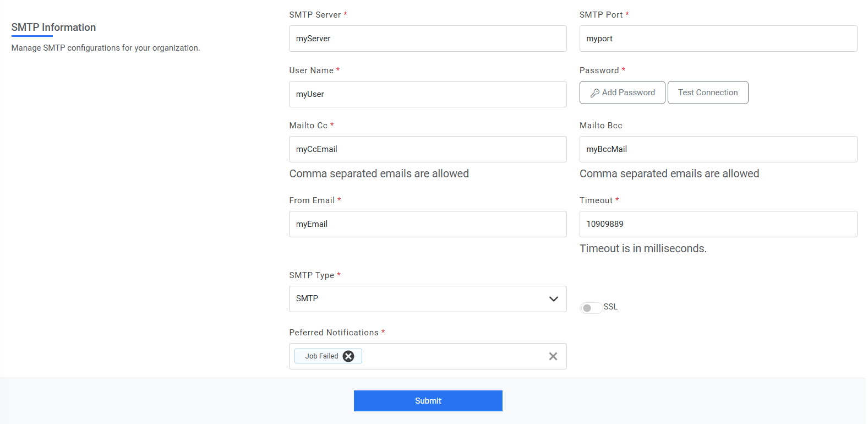The image size is (868, 424).
Task: Click the key icon for Add Password
Action: point(594,93)
